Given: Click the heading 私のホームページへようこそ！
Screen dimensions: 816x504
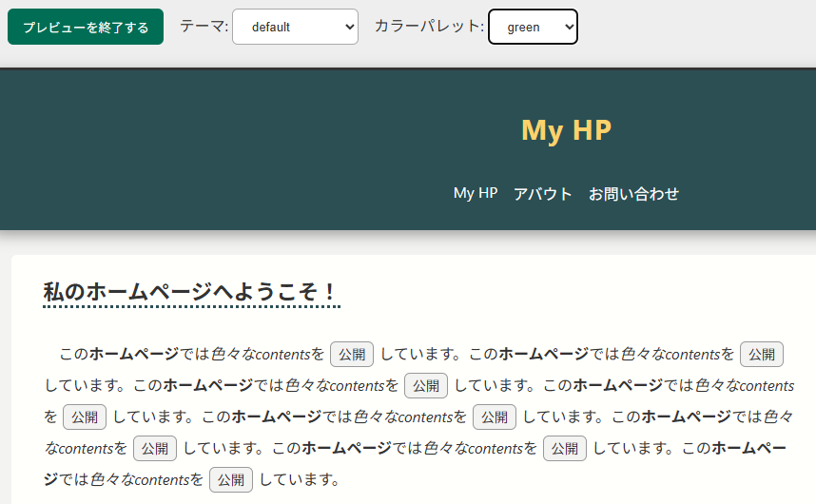Looking at the screenshot, I should [191, 292].
